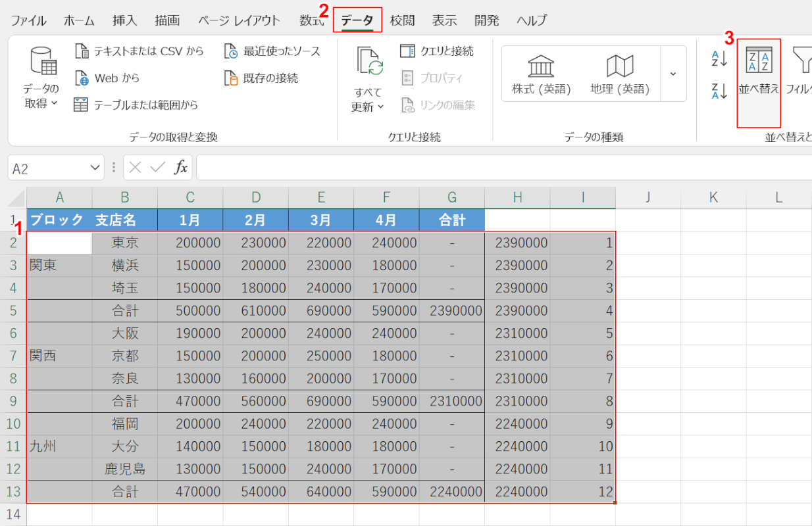Image resolution: width=812 pixels, height=526 pixels.
Task: Click the 関西 cell
Action: tap(59, 356)
